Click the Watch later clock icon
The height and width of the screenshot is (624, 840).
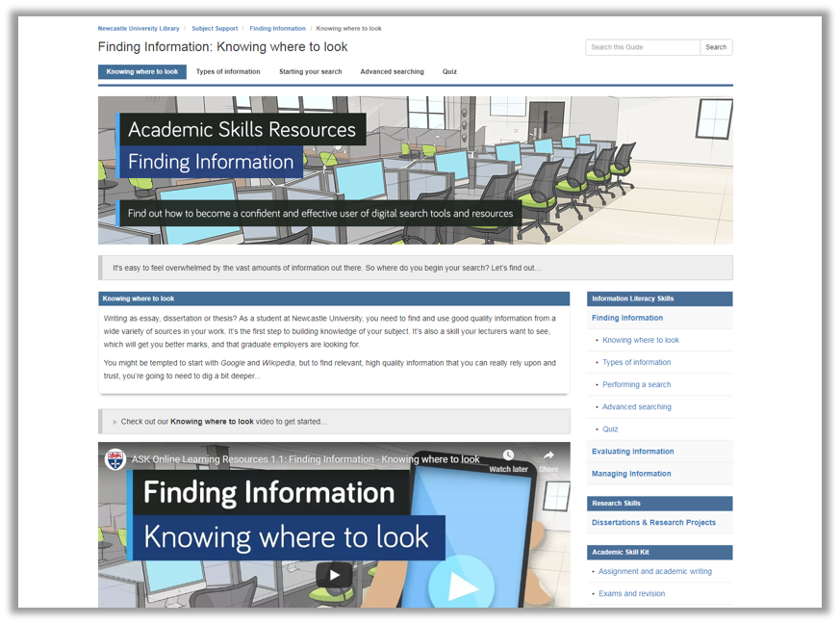click(x=508, y=455)
